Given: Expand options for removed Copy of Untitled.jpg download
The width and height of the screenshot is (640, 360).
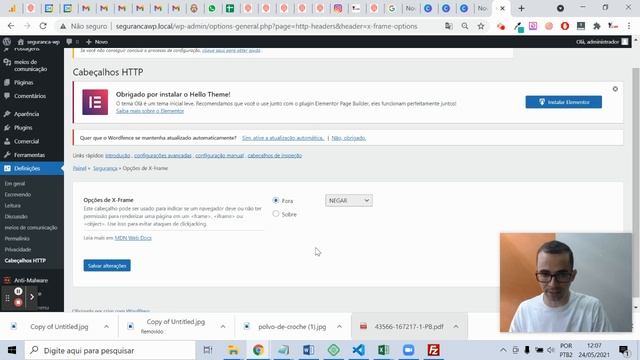Looking at the screenshot, I should tap(223, 327).
